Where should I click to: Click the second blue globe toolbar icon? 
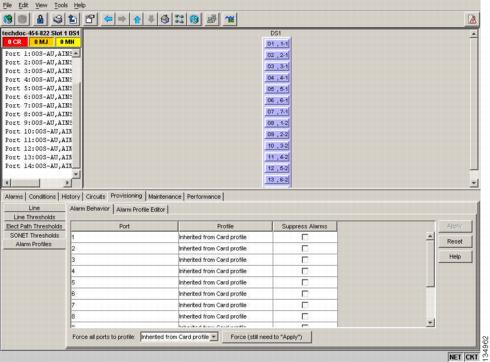click(x=195, y=19)
